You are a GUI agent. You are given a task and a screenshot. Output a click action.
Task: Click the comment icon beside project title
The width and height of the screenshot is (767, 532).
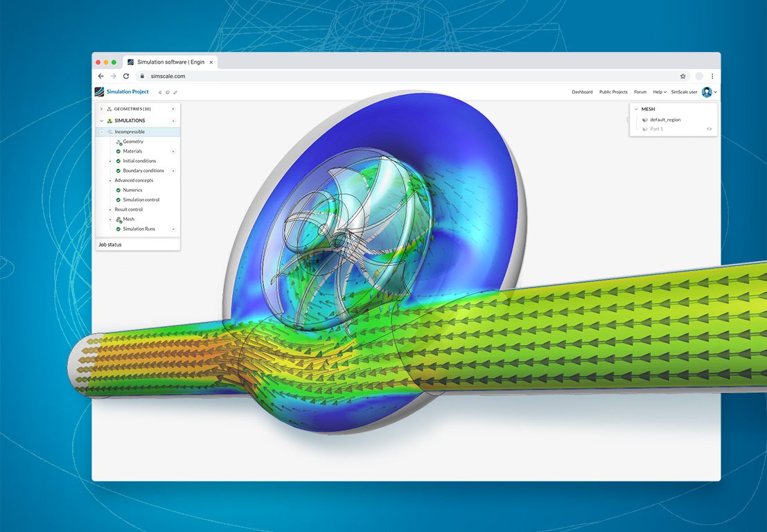coord(168,92)
